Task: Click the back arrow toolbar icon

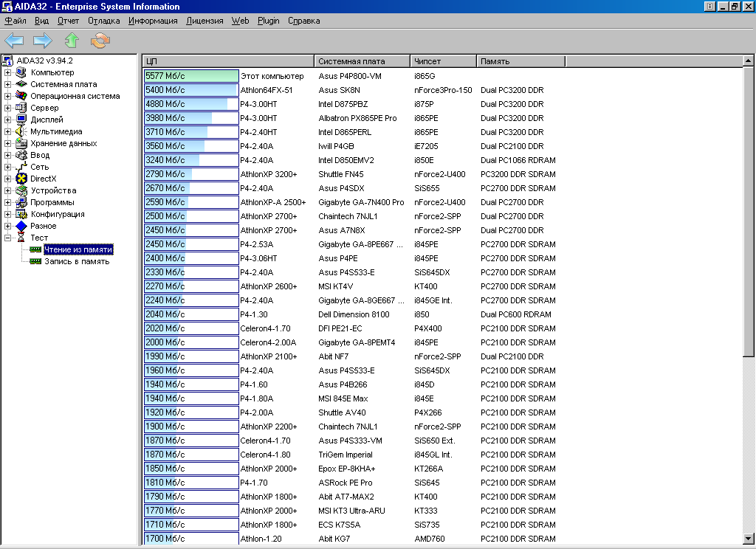Action: coord(14,41)
